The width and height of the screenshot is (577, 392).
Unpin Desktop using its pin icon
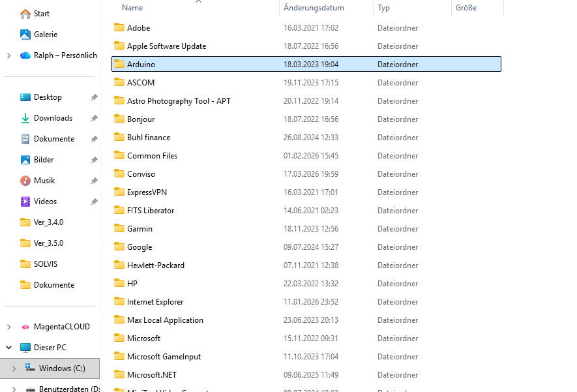click(94, 97)
